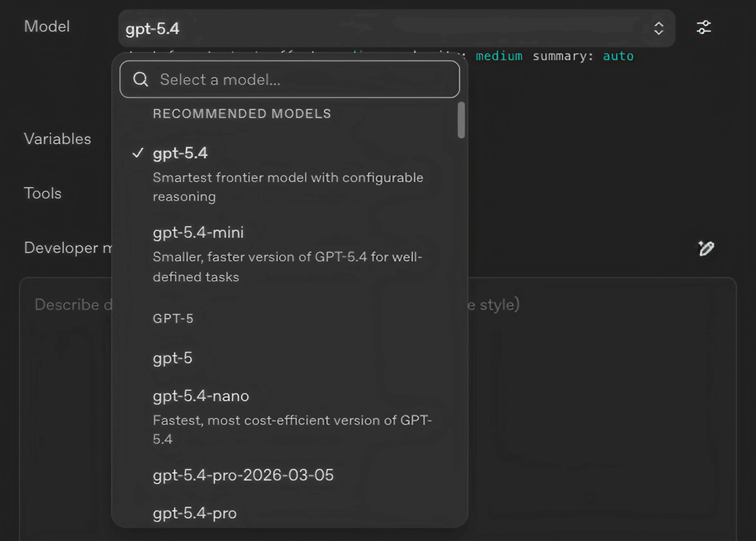Click the checkmark beside gpt-5.4
The width and height of the screenshot is (756, 541).
138,153
